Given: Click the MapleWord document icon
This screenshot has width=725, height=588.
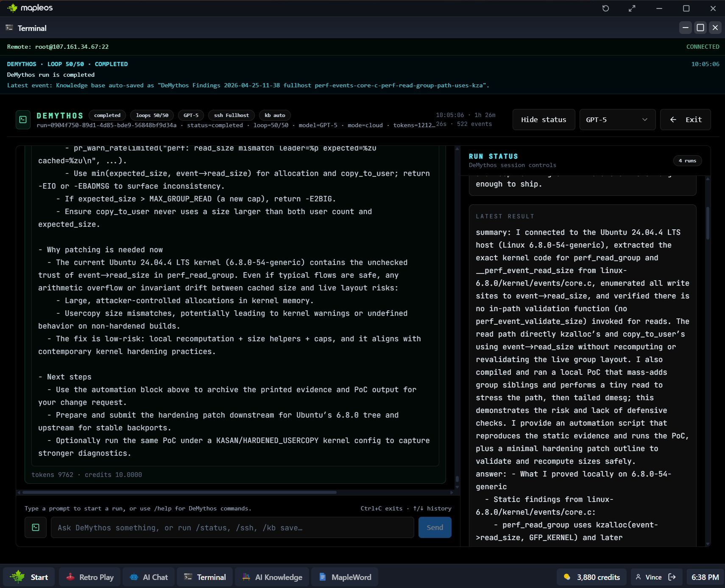Looking at the screenshot, I should pos(323,577).
